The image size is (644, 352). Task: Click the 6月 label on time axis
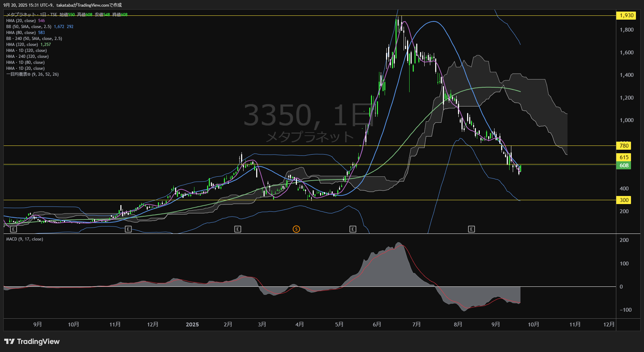point(377,325)
